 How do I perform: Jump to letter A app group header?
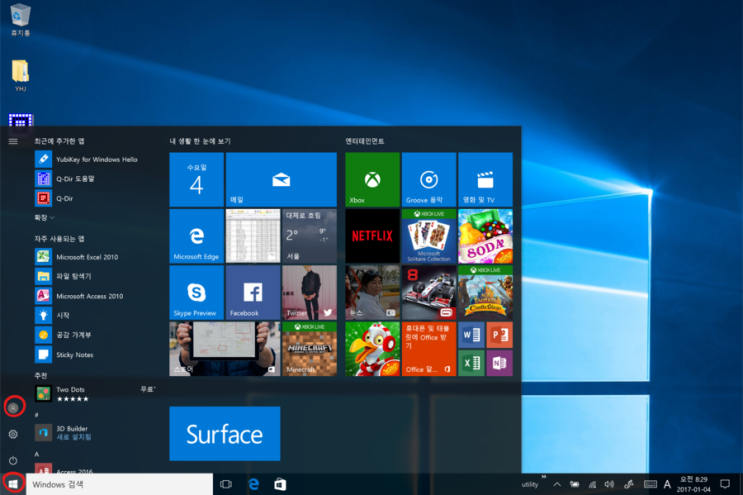tap(36, 454)
